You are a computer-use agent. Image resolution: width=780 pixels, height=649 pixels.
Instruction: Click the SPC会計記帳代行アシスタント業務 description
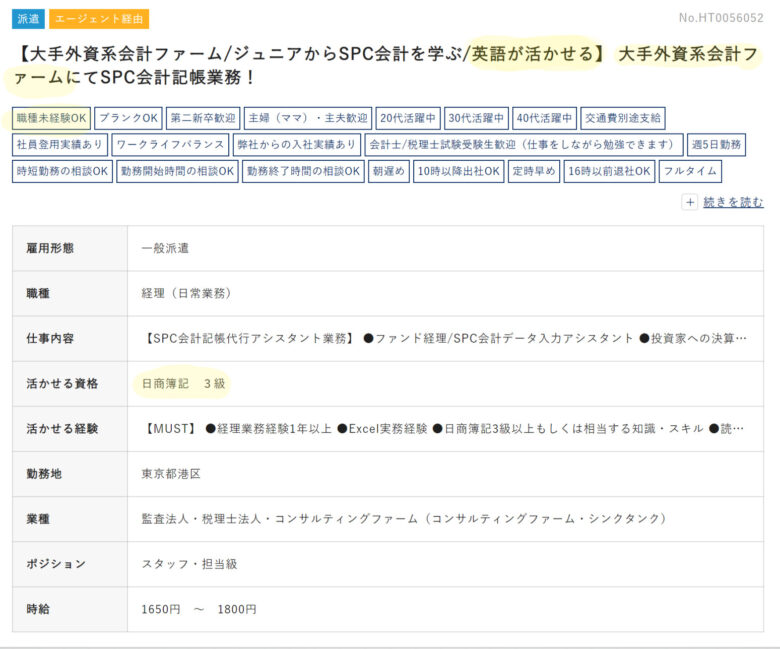(x=445, y=339)
